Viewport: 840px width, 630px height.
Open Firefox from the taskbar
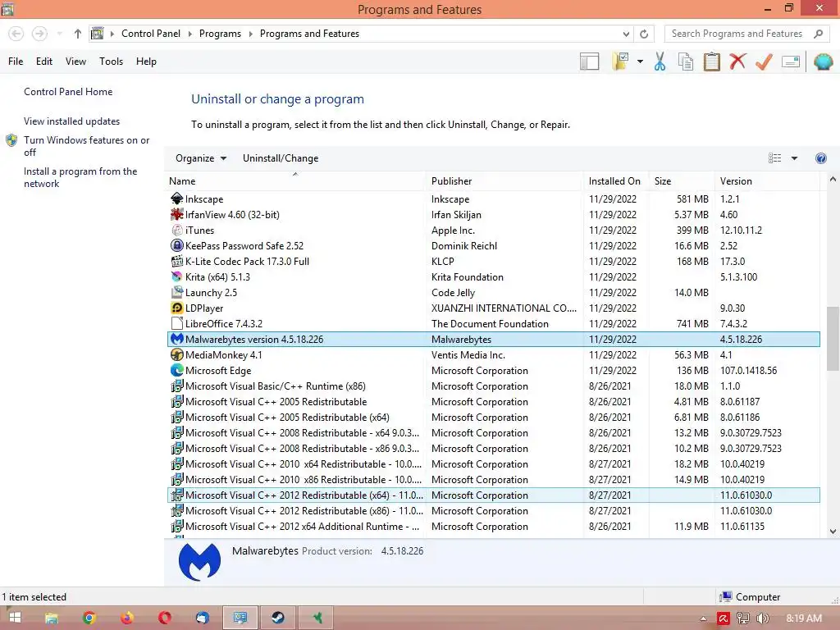coord(127,618)
